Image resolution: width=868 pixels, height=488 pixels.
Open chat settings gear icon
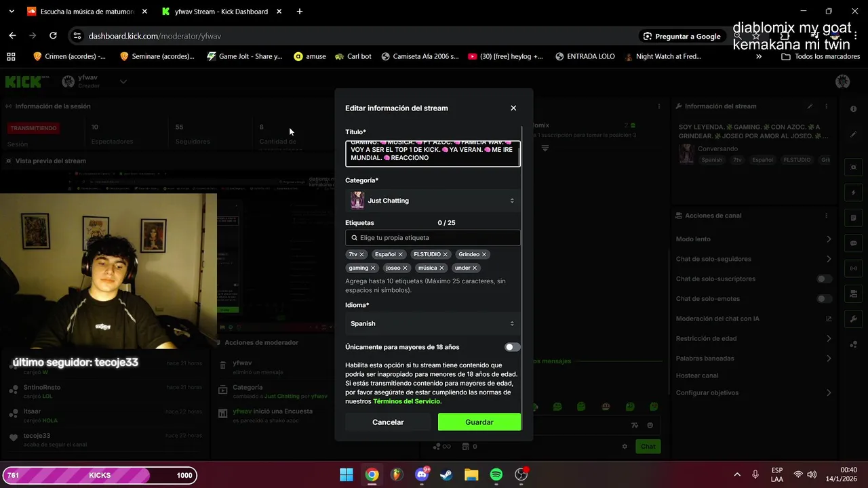click(x=625, y=446)
